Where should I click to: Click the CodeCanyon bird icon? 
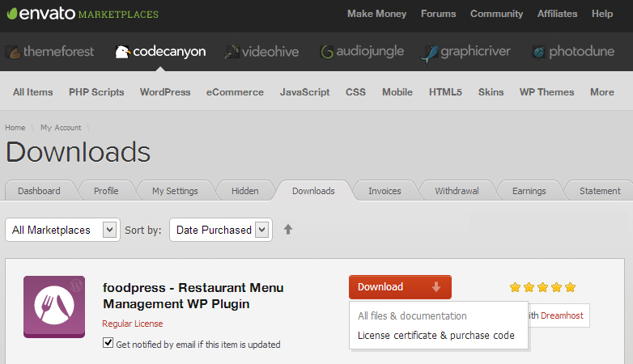tap(122, 52)
